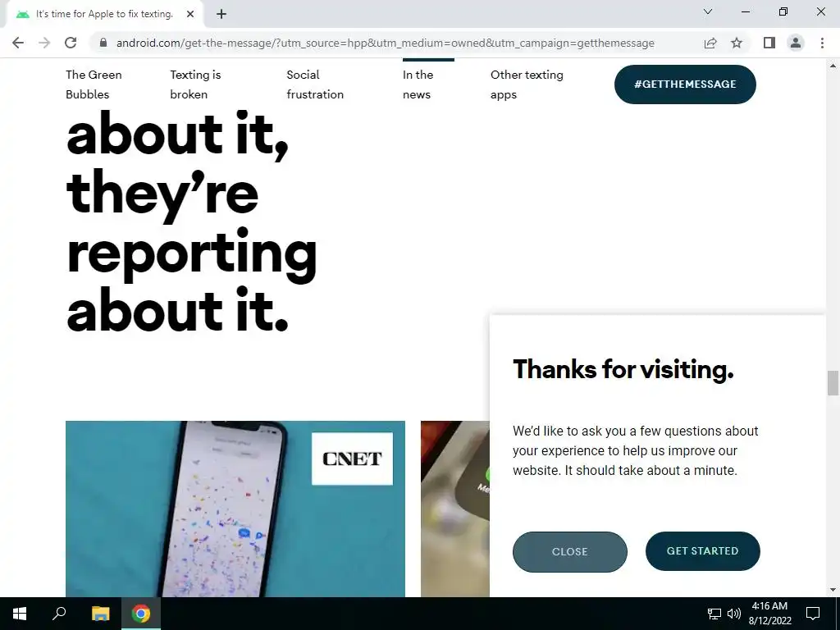Click the #GETTHEMESSAGE button
Image resolution: width=840 pixels, height=630 pixels.
point(685,84)
